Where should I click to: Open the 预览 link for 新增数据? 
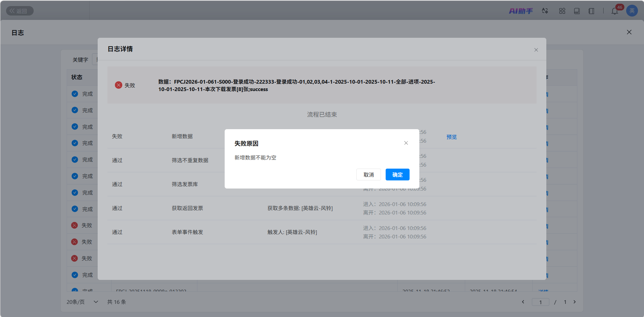(x=451, y=137)
